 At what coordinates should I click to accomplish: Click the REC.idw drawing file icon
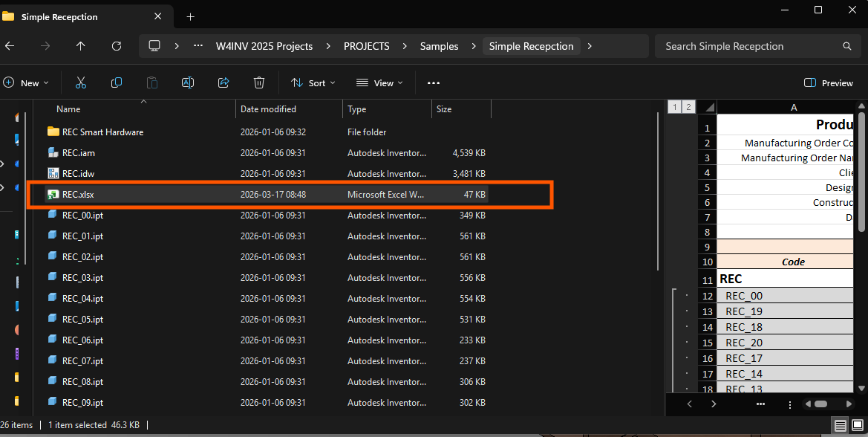coord(53,173)
